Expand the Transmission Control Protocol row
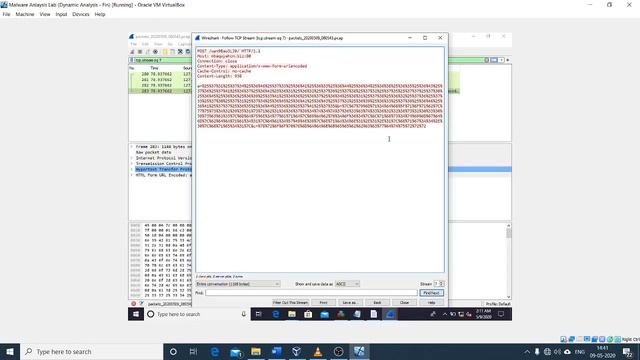The width and height of the screenshot is (640, 360). click(x=131, y=164)
